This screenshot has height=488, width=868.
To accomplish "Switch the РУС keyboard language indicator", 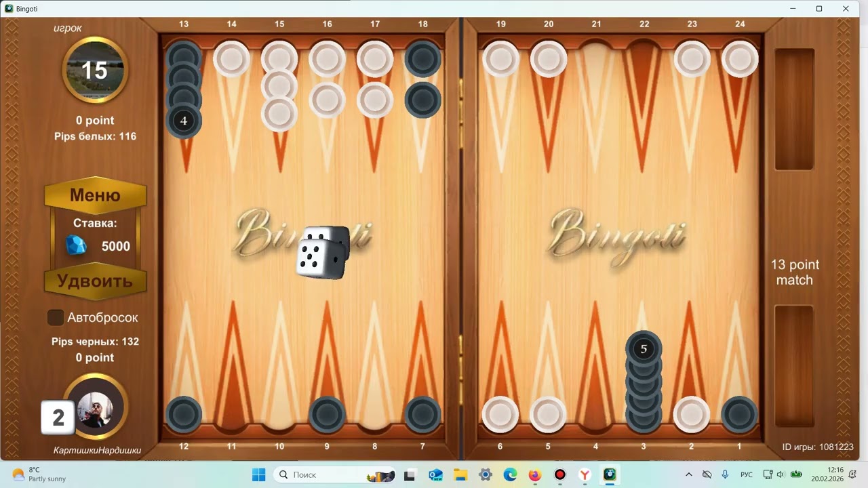I will pyautogui.click(x=747, y=474).
